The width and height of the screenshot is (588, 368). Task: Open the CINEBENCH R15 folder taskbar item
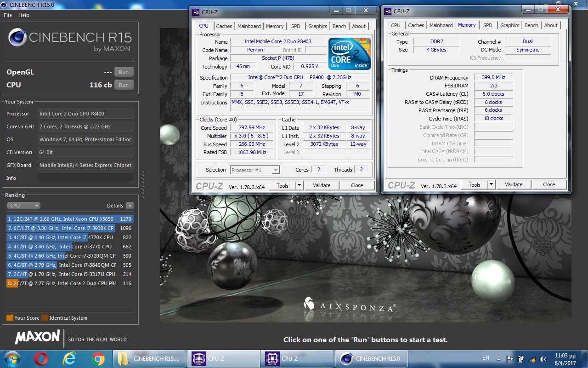coord(150,359)
